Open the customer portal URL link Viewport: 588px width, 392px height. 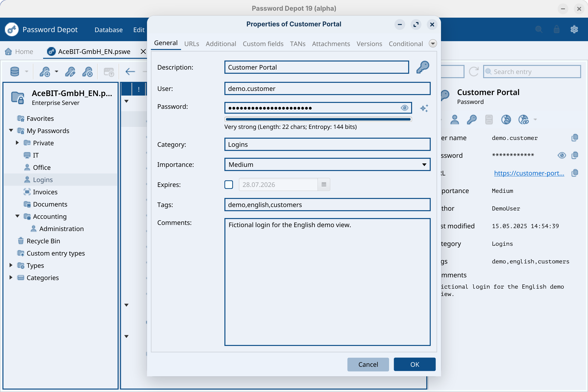[x=529, y=173]
